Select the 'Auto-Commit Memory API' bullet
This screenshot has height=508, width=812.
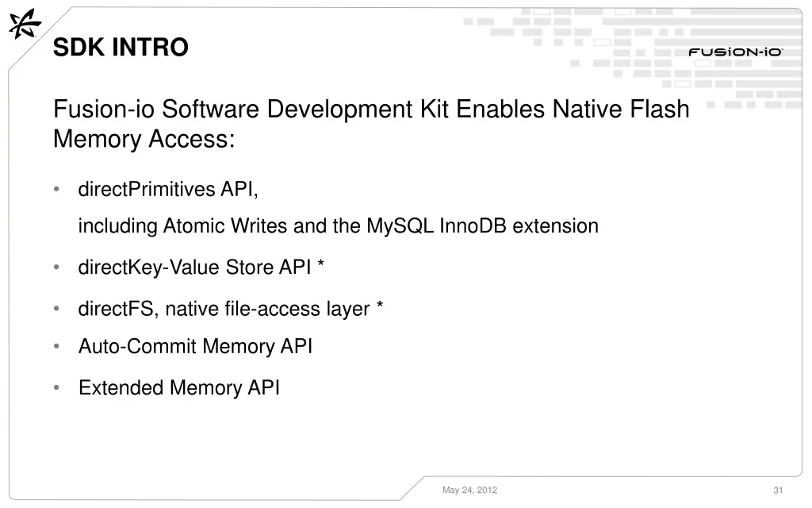tap(195, 346)
